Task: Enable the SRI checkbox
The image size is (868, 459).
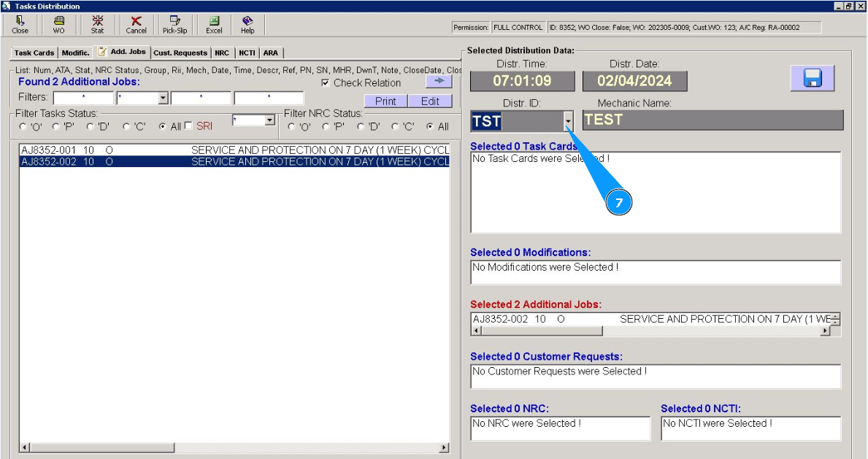Action: pyautogui.click(x=188, y=126)
